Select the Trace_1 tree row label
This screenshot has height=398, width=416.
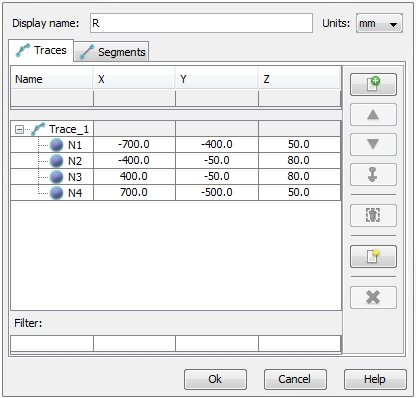click(69, 129)
